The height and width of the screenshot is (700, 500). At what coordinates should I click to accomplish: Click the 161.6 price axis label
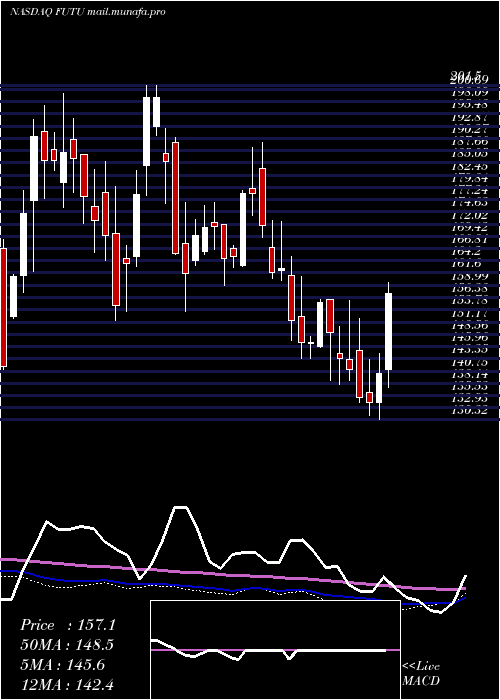point(466,265)
